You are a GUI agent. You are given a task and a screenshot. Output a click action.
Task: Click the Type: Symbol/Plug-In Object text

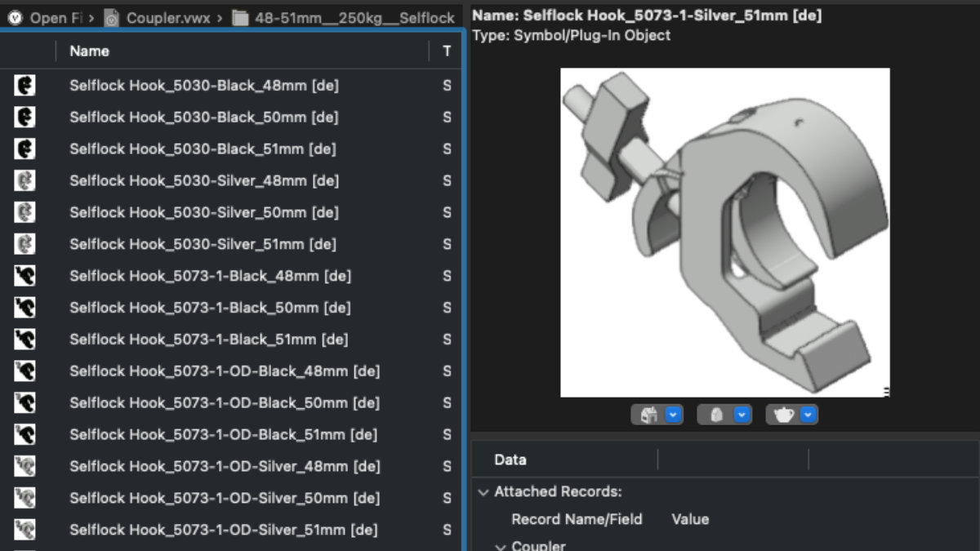[572, 35]
